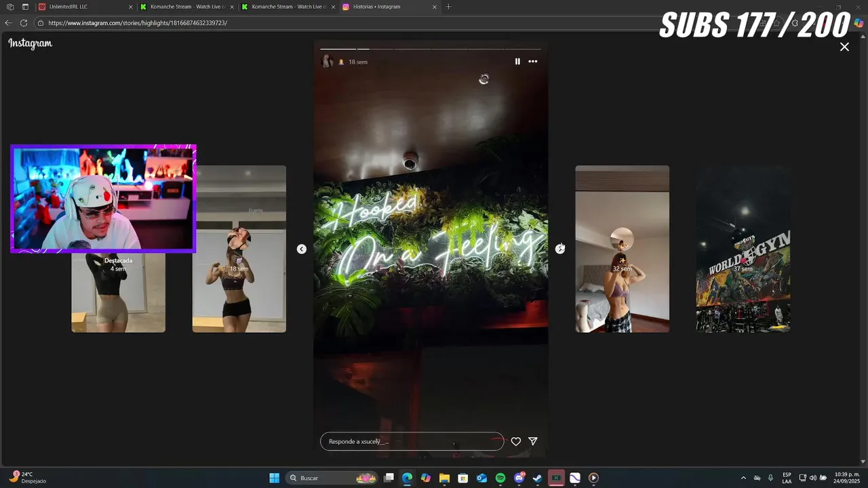
Task: Share the story with the paper plane icon
Action: pos(533,441)
